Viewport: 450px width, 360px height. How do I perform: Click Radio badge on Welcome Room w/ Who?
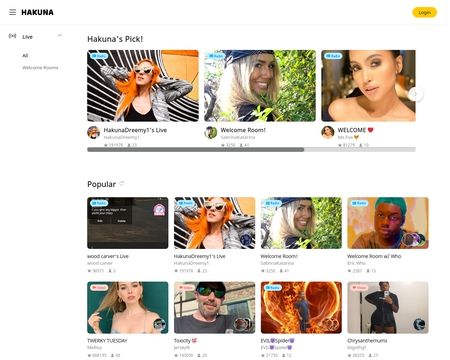point(359,203)
